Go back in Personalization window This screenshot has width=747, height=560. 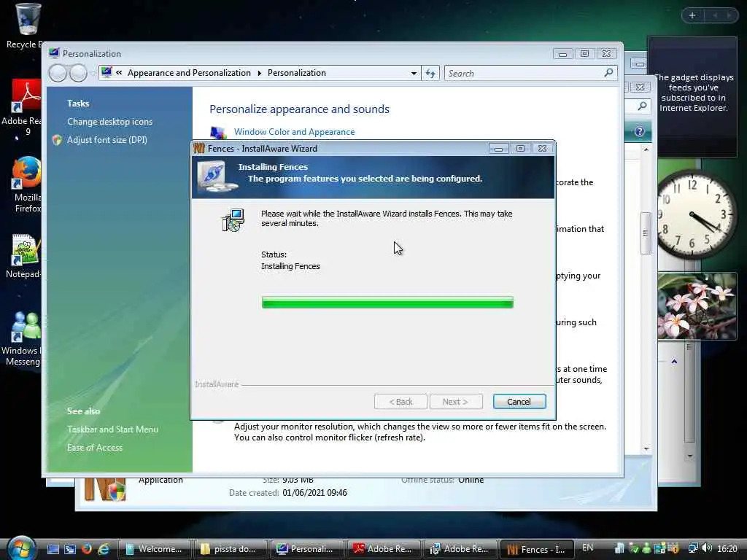click(x=58, y=74)
